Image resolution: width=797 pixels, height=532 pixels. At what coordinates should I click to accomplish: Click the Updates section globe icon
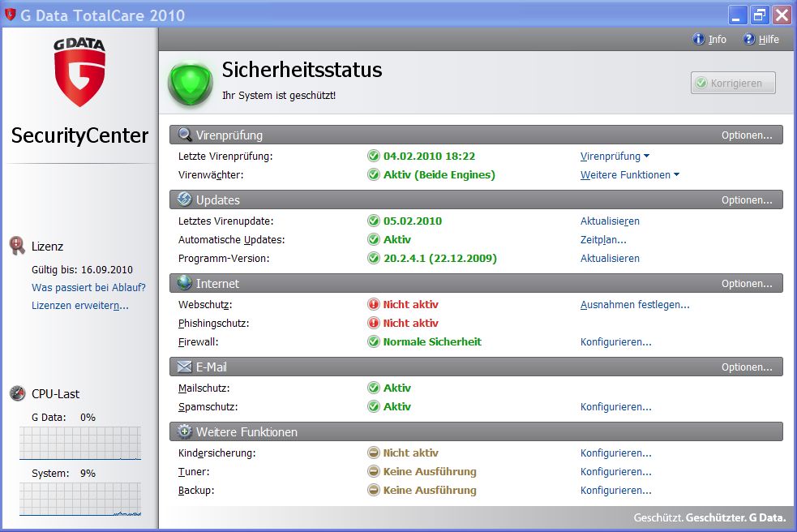(185, 200)
